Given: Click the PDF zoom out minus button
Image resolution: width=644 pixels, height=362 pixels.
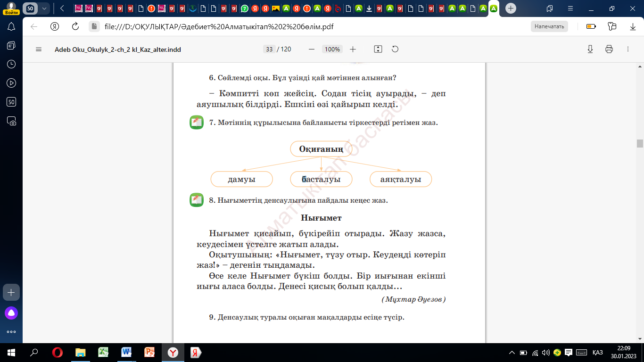Looking at the screenshot, I should tap(311, 49).
